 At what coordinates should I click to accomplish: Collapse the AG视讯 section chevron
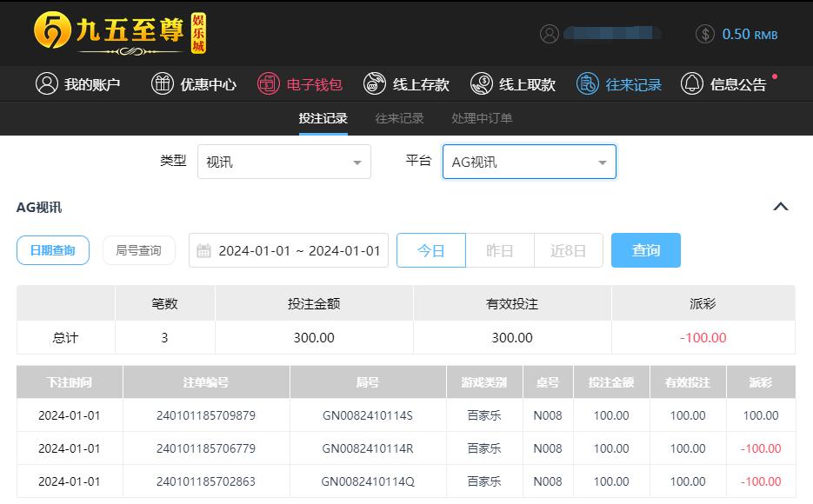[x=781, y=207]
